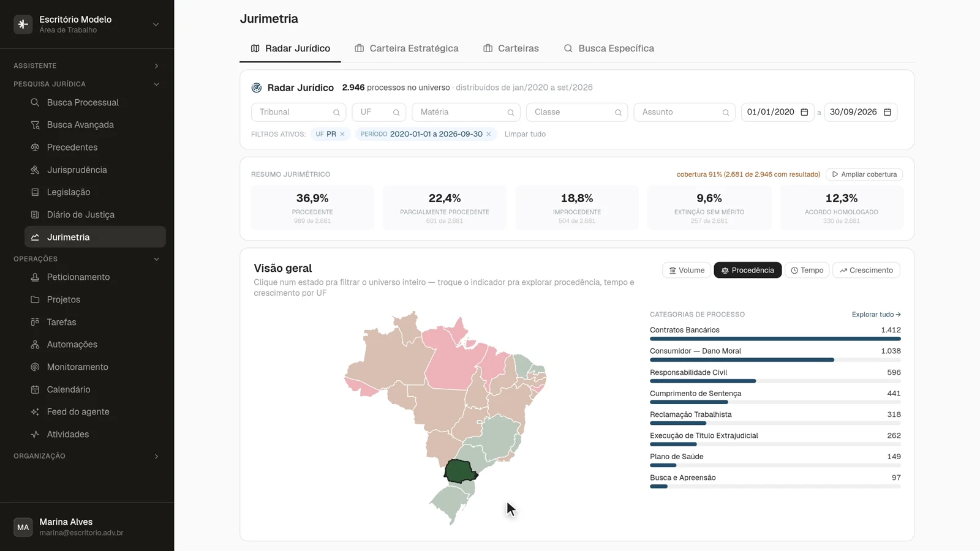Image resolution: width=980 pixels, height=551 pixels.
Task: Switch to Carteira Estratégica tab
Action: click(x=407, y=48)
